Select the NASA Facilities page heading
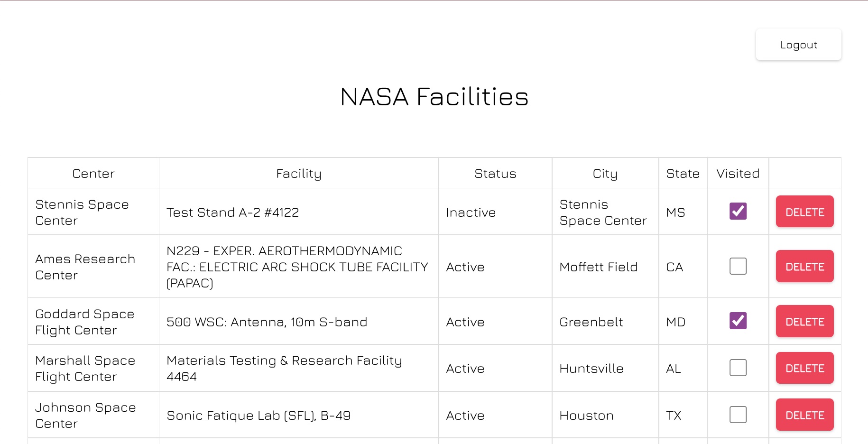Image resolution: width=868 pixels, height=444 pixels. pos(434,97)
